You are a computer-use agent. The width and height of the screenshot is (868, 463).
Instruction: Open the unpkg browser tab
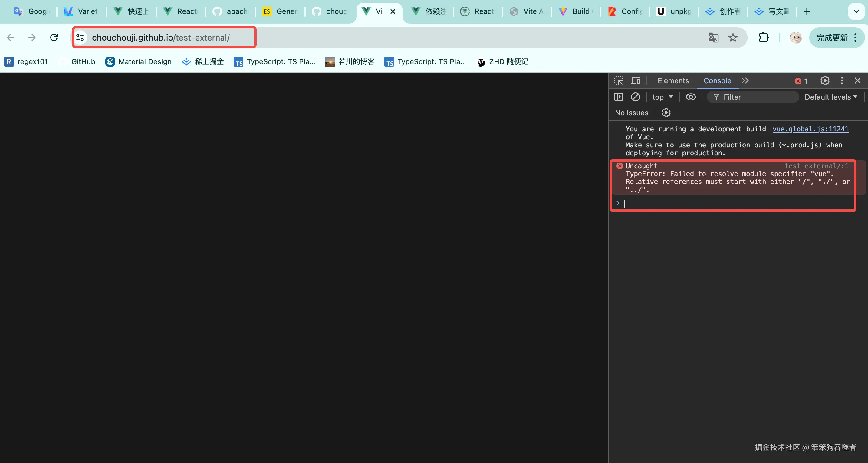tap(674, 11)
